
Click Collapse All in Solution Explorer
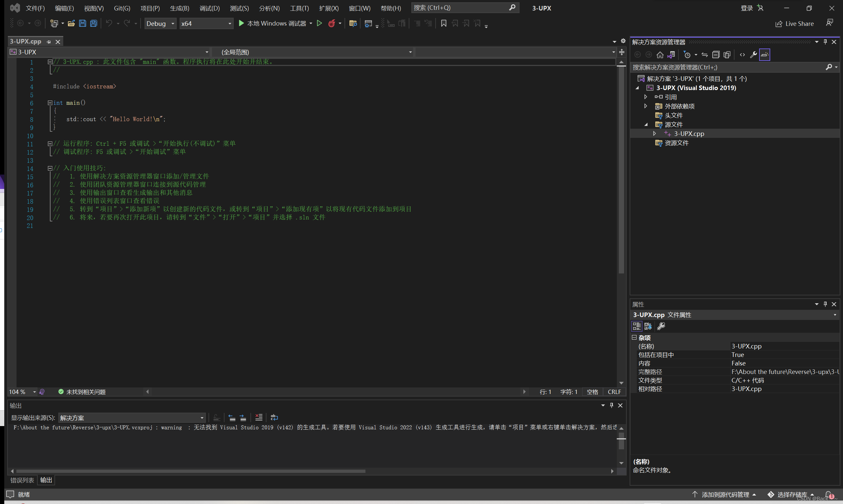[x=716, y=55]
